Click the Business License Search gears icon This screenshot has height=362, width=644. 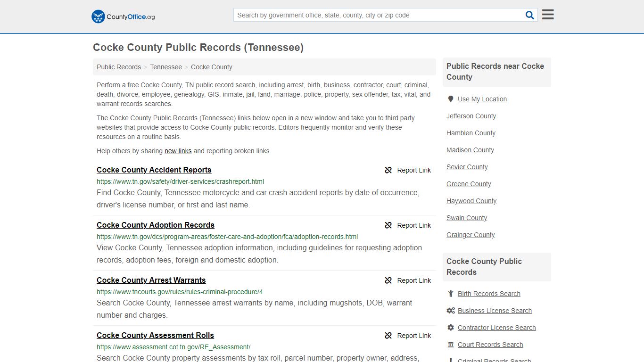[451, 311]
